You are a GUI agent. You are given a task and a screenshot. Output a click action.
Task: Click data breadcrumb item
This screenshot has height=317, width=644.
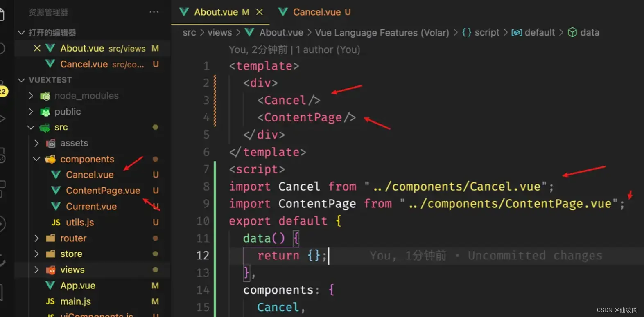click(590, 32)
